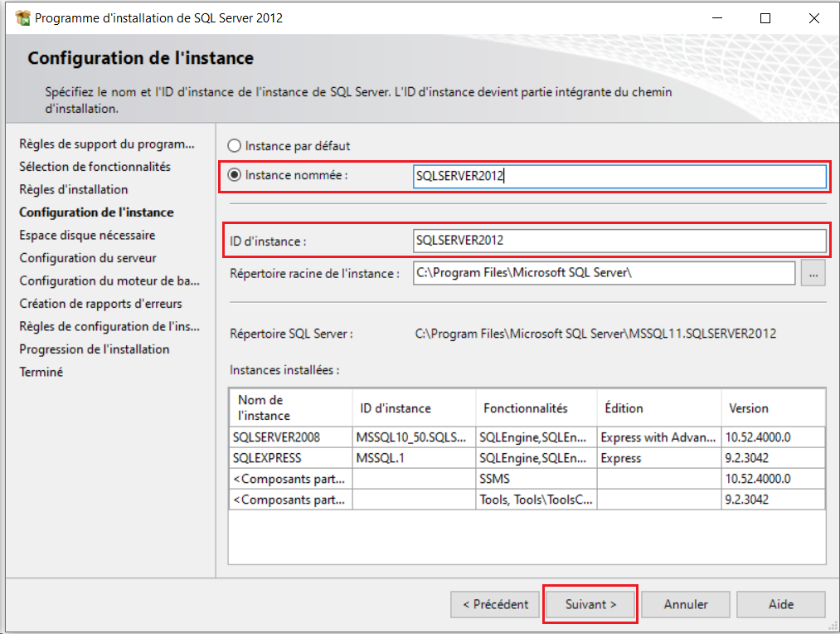Image resolution: width=840 pixels, height=634 pixels.
Task: Click the 'SSMS' features cell
Action: [x=537, y=479]
